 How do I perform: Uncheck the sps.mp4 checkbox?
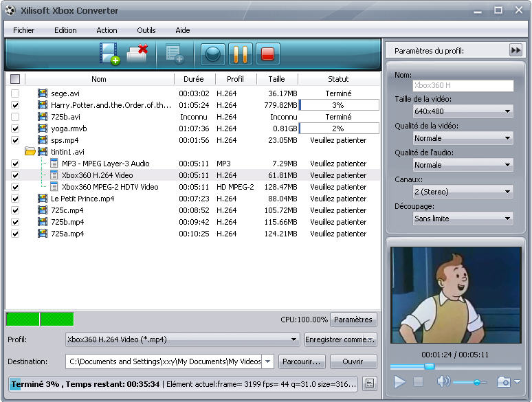[15, 140]
